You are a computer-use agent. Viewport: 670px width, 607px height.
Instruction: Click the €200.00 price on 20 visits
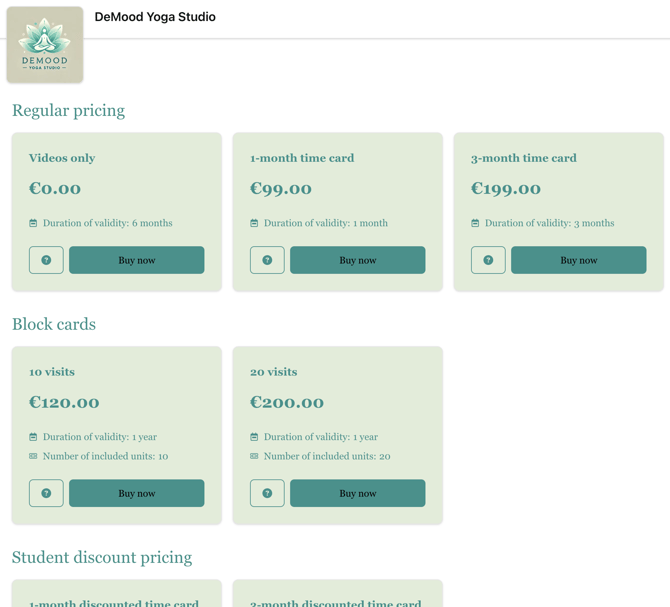[x=287, y=402]
